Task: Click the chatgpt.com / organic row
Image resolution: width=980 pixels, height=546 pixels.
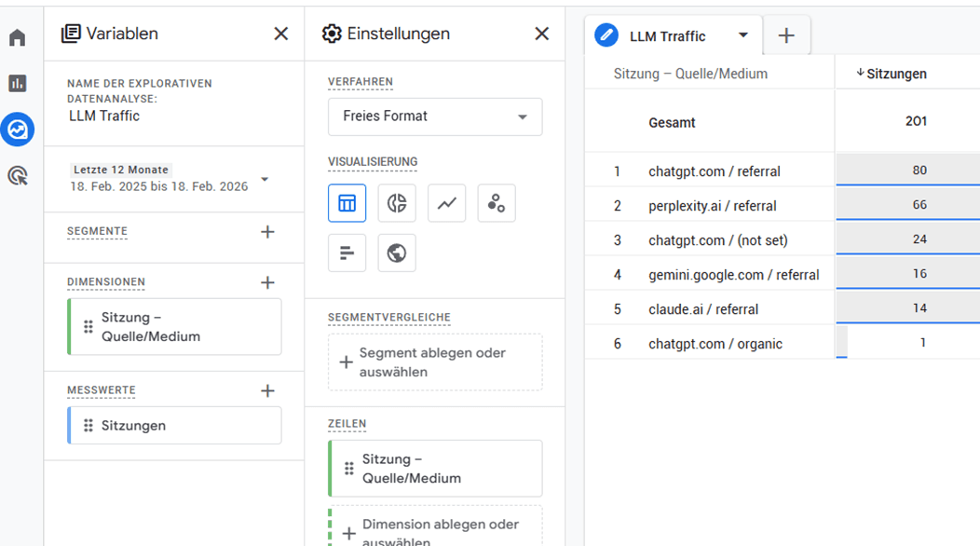Action: [783, 343]
